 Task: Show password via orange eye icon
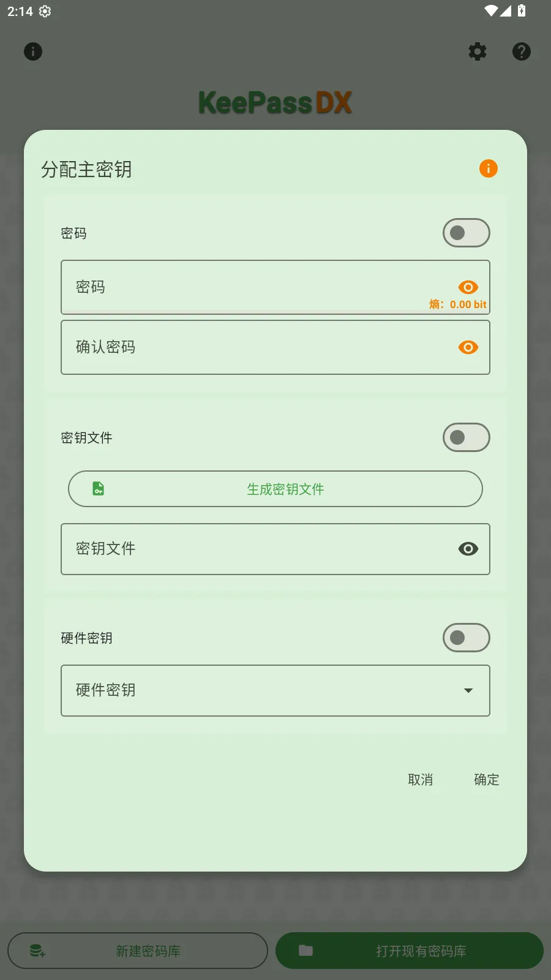click(x=468, y=287)
